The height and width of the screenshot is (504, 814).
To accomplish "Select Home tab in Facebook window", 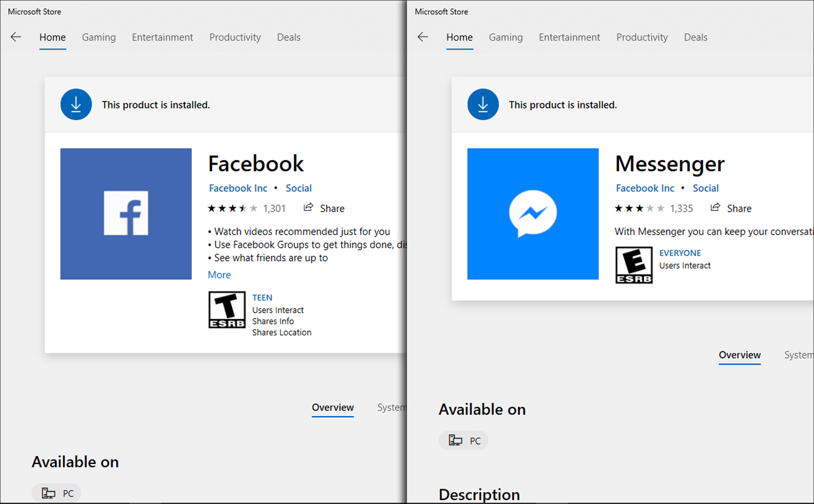I will click(x=52, y=37).
